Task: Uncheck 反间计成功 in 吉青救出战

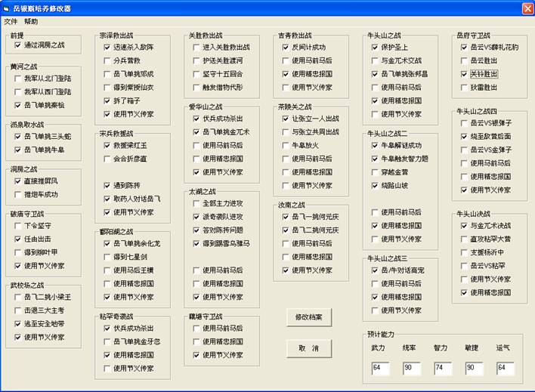Action: point(285,47)
